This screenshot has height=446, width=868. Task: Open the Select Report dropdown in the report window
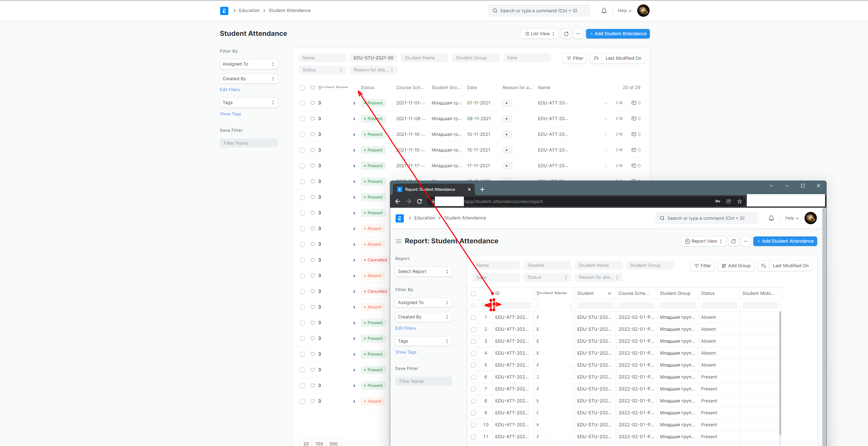[x=423, y=271]
